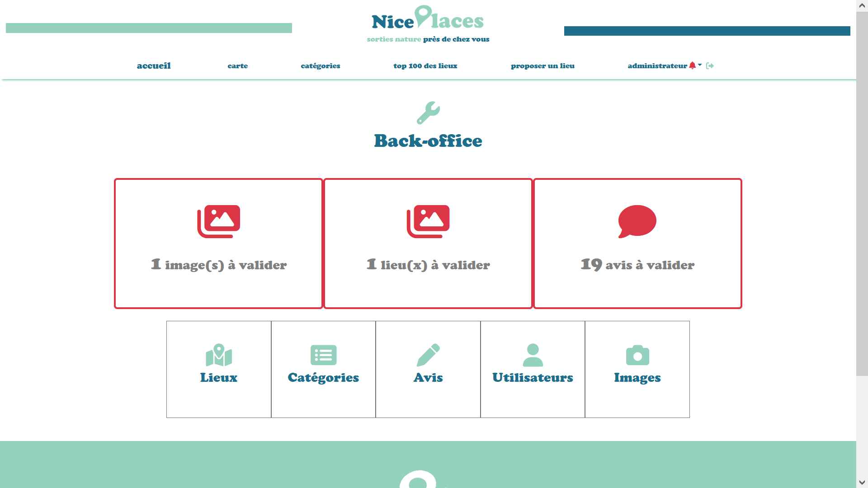
Task: Open the top 100 des lieux page
Action: click(x=425, y=66)
